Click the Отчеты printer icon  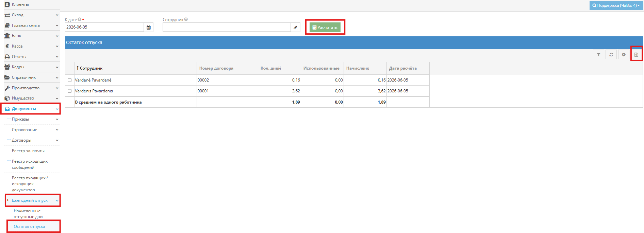[7, 57]
